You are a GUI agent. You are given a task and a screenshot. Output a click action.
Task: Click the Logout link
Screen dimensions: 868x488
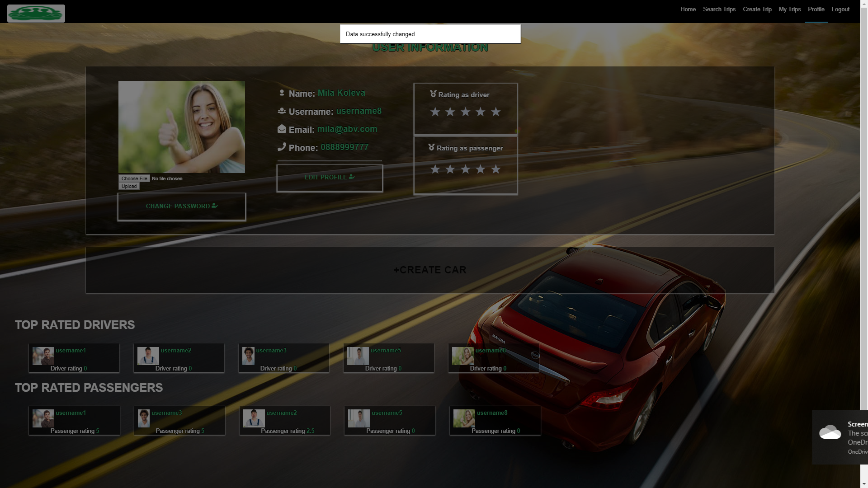tap(840, 9)
